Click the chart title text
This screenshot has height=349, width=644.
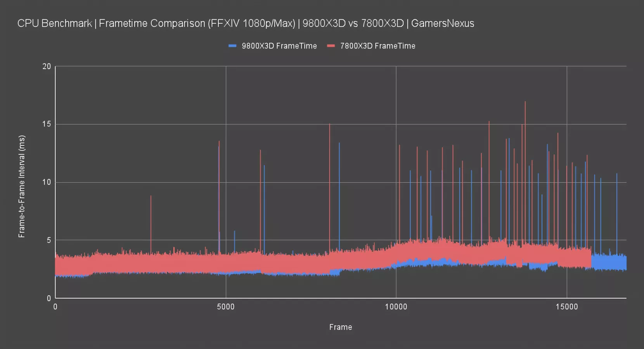click(246, 23)
